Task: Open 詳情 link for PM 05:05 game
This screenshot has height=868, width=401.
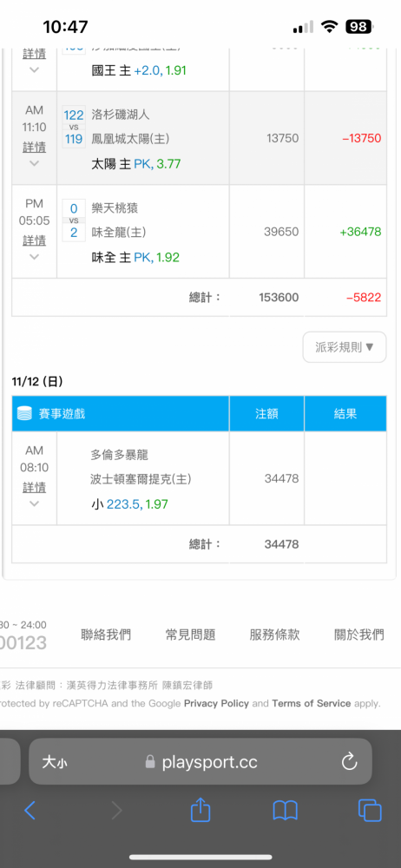Action: [35, 240]
